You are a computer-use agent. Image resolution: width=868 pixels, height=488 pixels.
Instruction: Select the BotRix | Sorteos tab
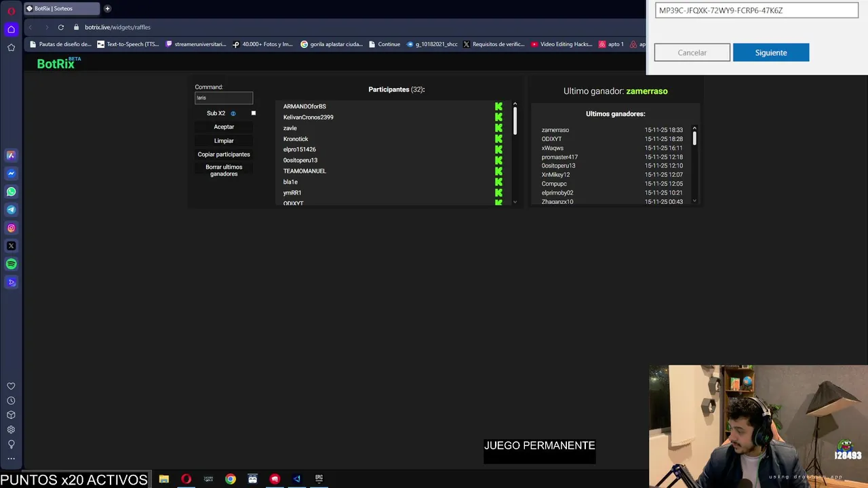61,9
